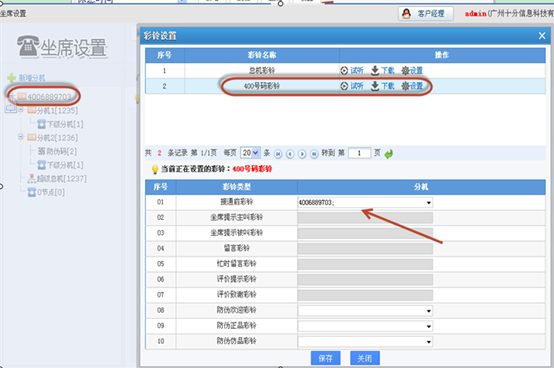Open the 接通前彩铃 extension dropdown
This screenshot has height=368, width=554.
pyautogui.click(x=365, y=202)
